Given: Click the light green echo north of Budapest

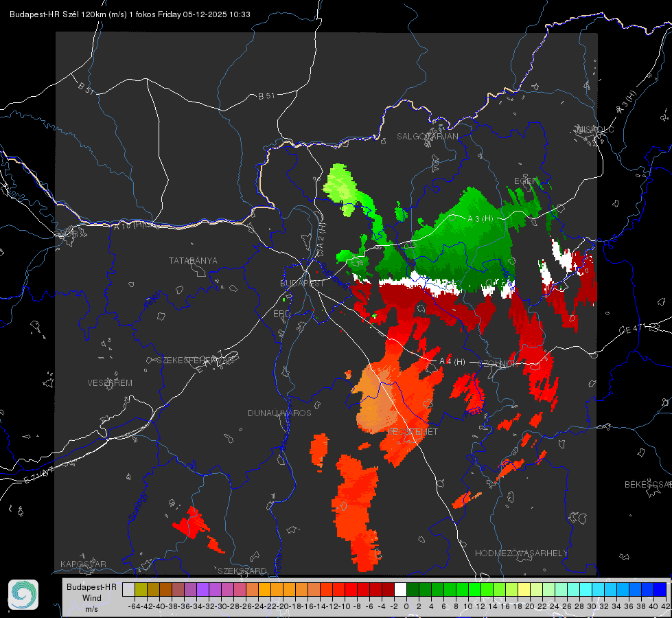Looking at the screenshot, I should pos(341,189).
